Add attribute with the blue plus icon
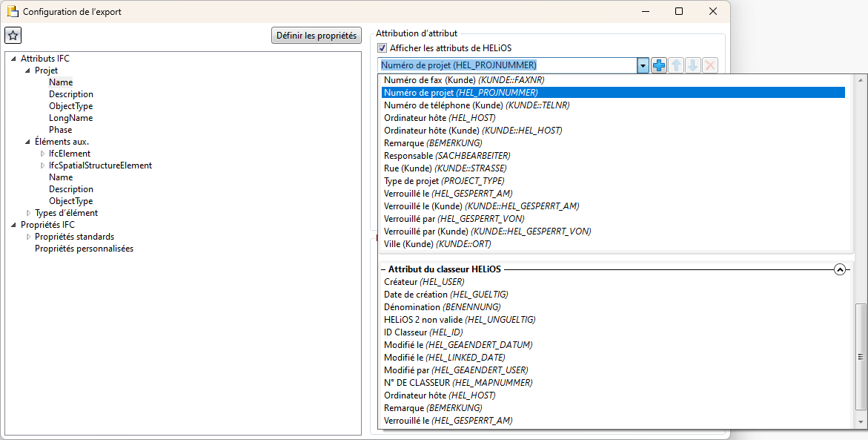Image resolution: width=868 pixels, height=440 pixels. 659,65
